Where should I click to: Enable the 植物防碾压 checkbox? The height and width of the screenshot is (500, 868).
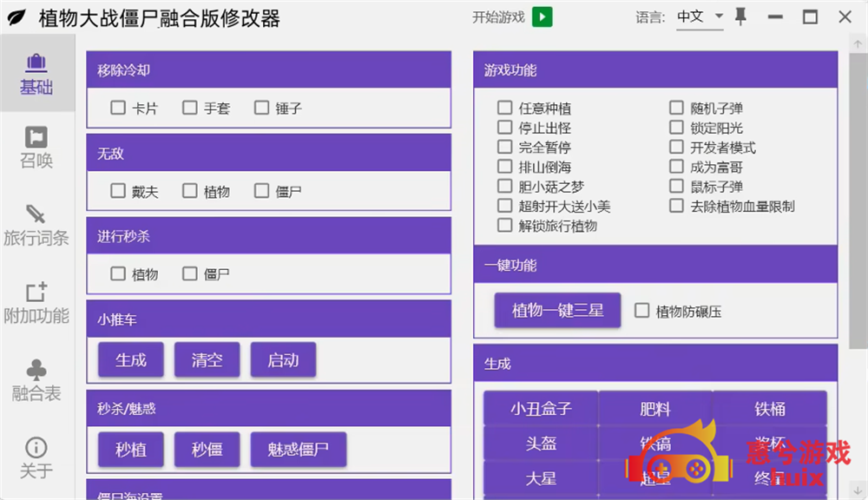click(642, 311)
